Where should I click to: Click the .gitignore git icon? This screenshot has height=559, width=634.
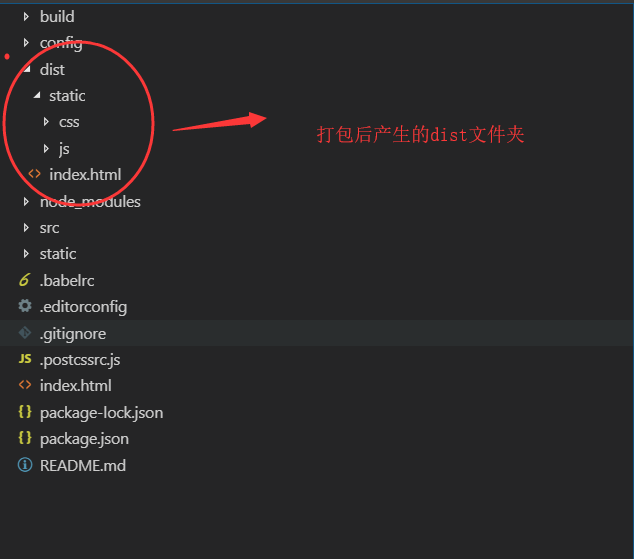25,333
